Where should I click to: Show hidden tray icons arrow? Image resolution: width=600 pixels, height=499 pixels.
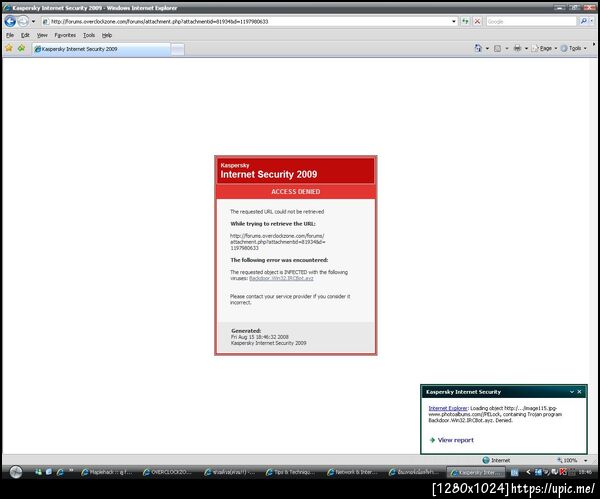pyautogui.click(x=528, y=472)
